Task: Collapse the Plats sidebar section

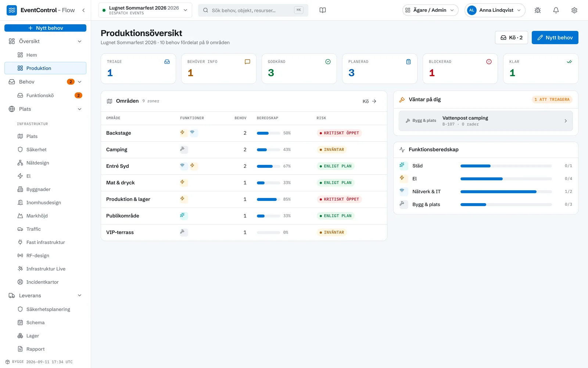Action: click(x=80, y=109)
